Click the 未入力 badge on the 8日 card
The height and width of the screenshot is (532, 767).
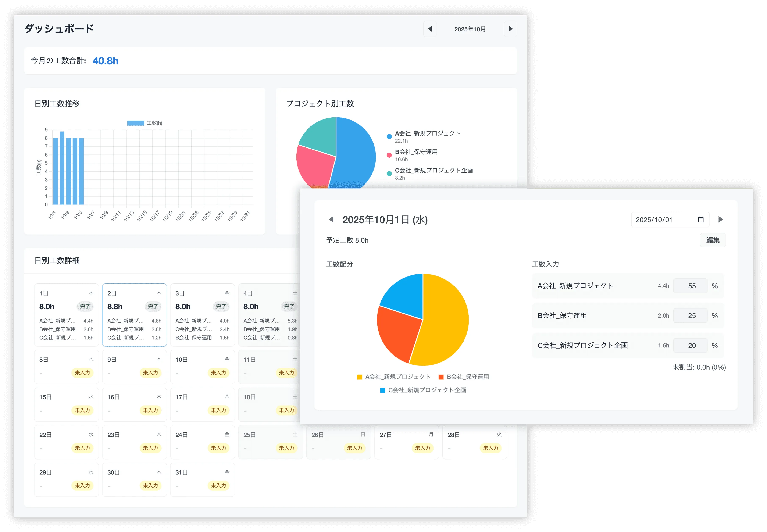(x=83, y=373)
